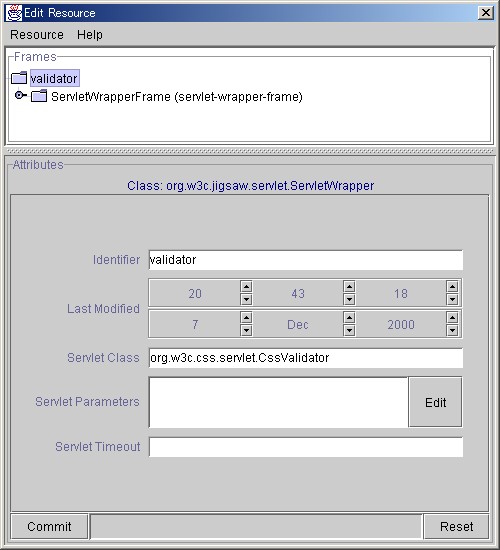Click the Servlet Class label

[x=104, y=357]
